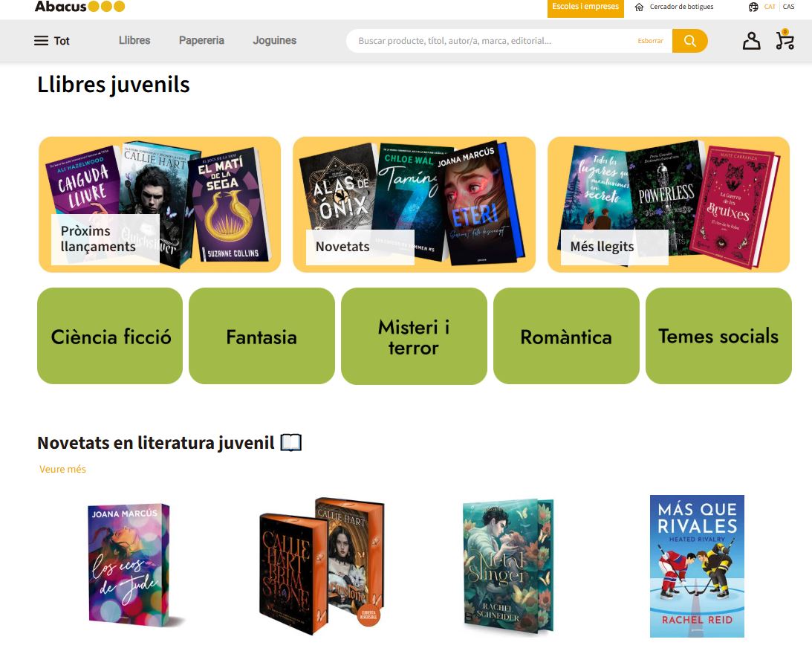Click Esborrar to clear search
The image size is (812, 648).
(651, 41)
